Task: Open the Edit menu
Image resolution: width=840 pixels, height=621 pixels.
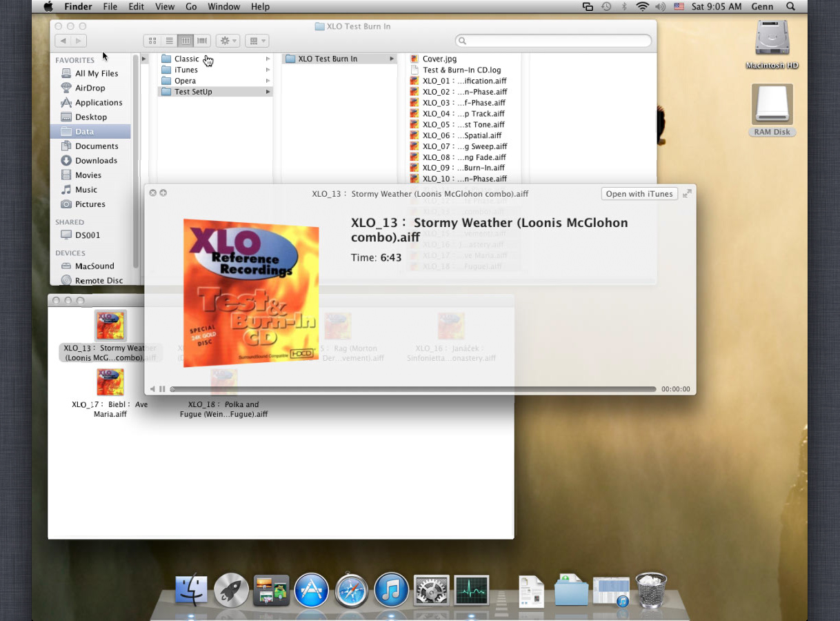Action: pyautogui.click(x=137, y=6)
